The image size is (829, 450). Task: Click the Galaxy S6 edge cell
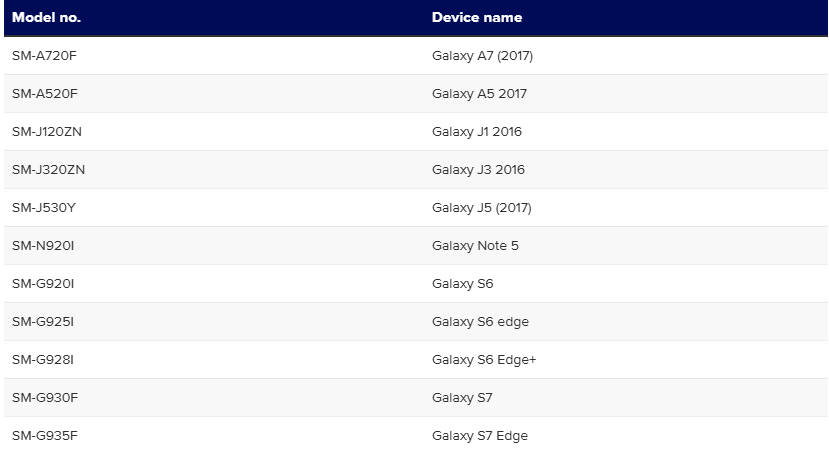tap(480, 322)
